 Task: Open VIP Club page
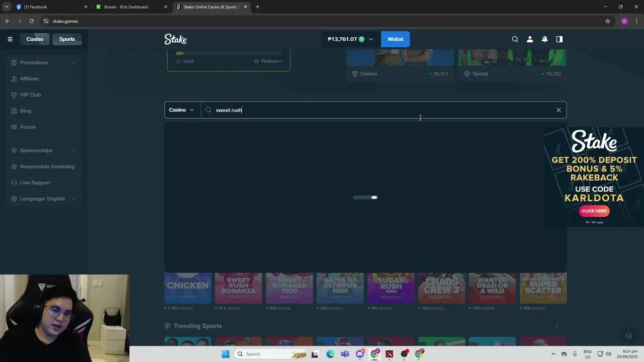click(x=30, y=95)
